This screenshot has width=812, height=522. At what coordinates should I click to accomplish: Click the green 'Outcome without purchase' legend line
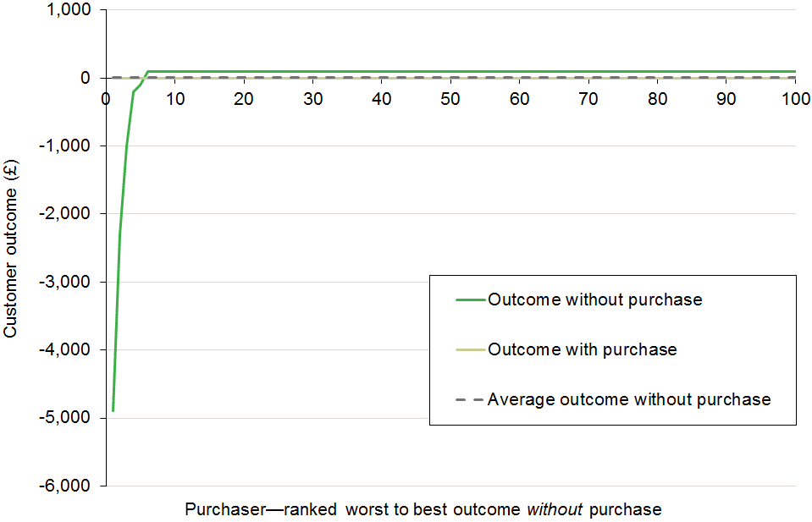(x=471, y=299)
